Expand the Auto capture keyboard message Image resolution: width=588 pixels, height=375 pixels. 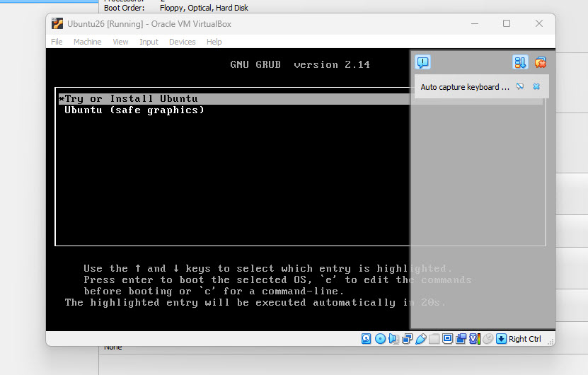pos(465,87)
